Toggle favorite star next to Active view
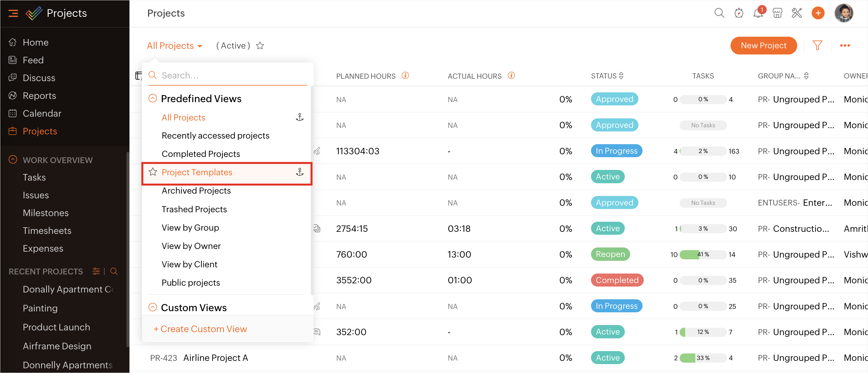 [x=260, y=46]
